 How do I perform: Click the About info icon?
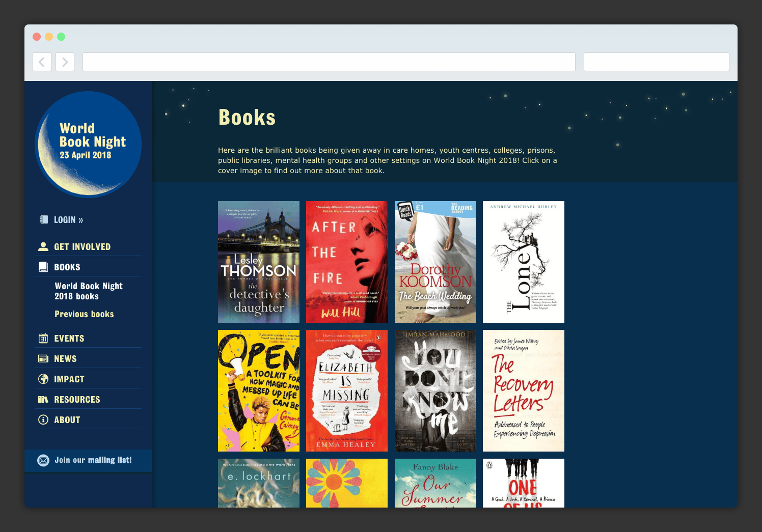point(43,419)
